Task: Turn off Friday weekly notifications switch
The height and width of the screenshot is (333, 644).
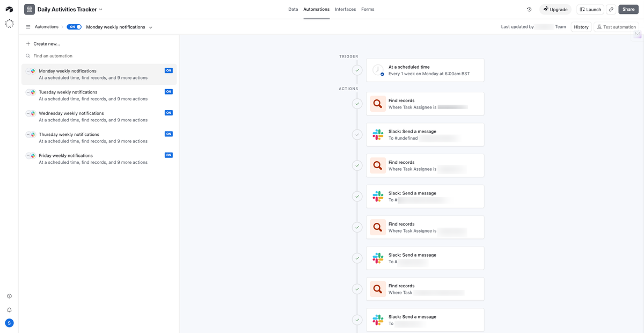Action: coord(169,155)
